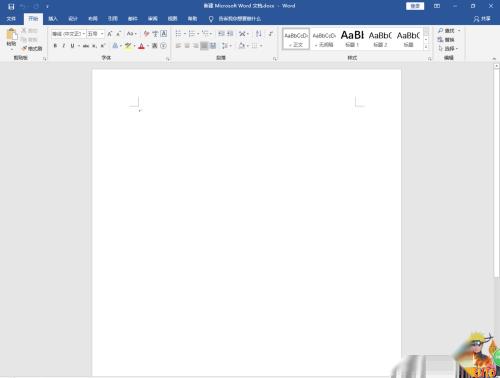Viewport: 500px width, 378px height.
Task: Click the Find button in editing group
Action: point(449,31)
